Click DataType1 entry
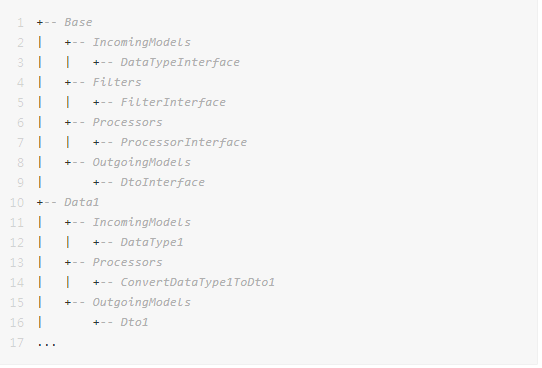The image size is (542, 368). 152,243
